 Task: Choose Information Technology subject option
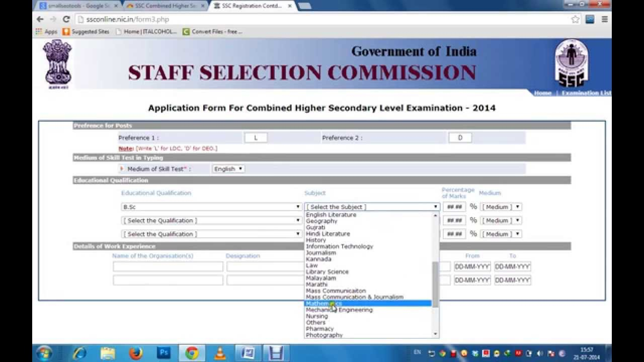[x=340, y=246]
